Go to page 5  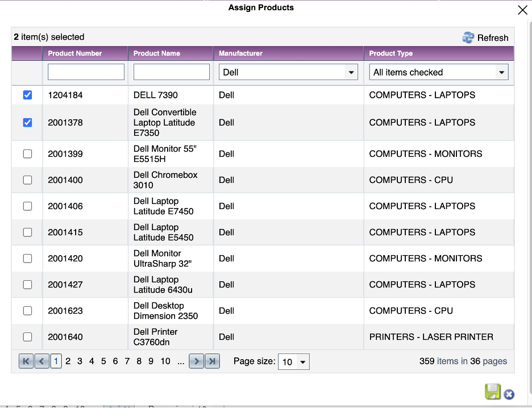(103, 361)
